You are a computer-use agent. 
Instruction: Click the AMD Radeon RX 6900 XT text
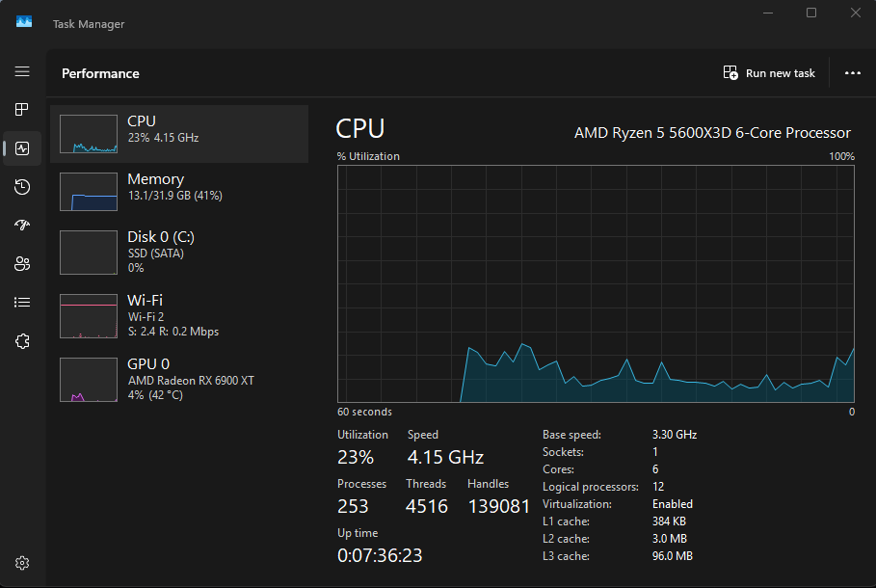tap(191, 381)
